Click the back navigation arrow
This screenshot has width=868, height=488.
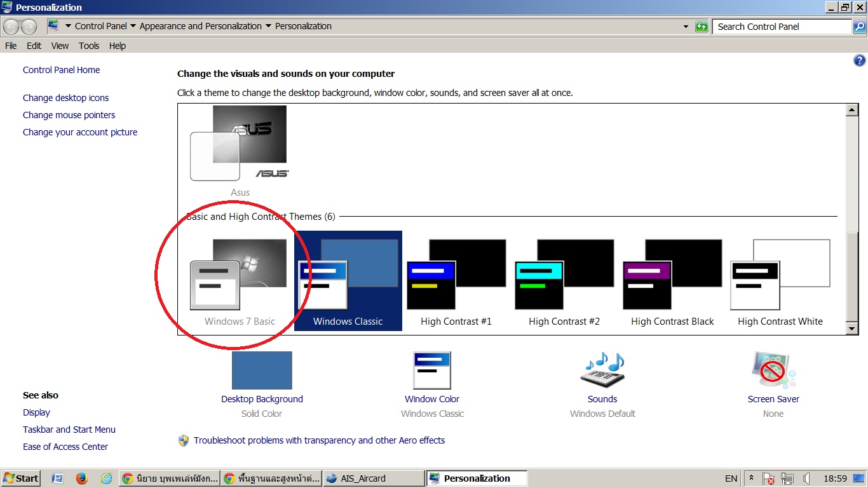click(11, 27)
